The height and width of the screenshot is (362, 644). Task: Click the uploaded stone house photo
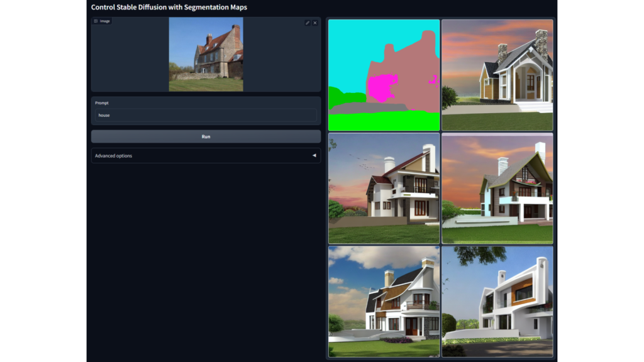point(206,54)
